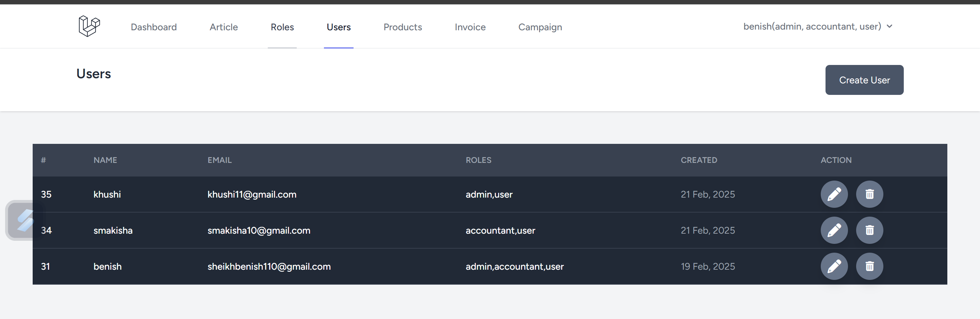Delete user smakisha with trash icon

pos(869,231)
